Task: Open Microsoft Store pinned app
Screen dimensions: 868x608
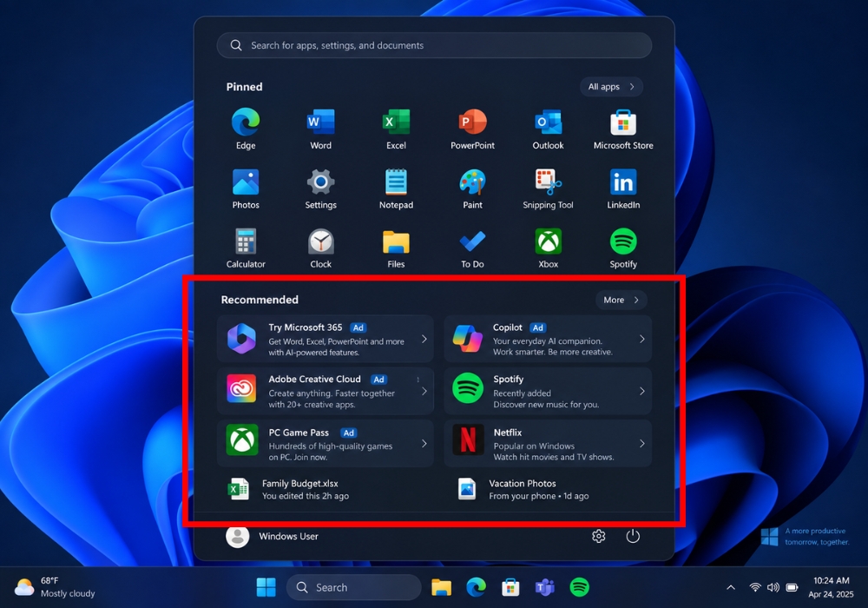Action: pyautogui.click(x=623, y=129)
